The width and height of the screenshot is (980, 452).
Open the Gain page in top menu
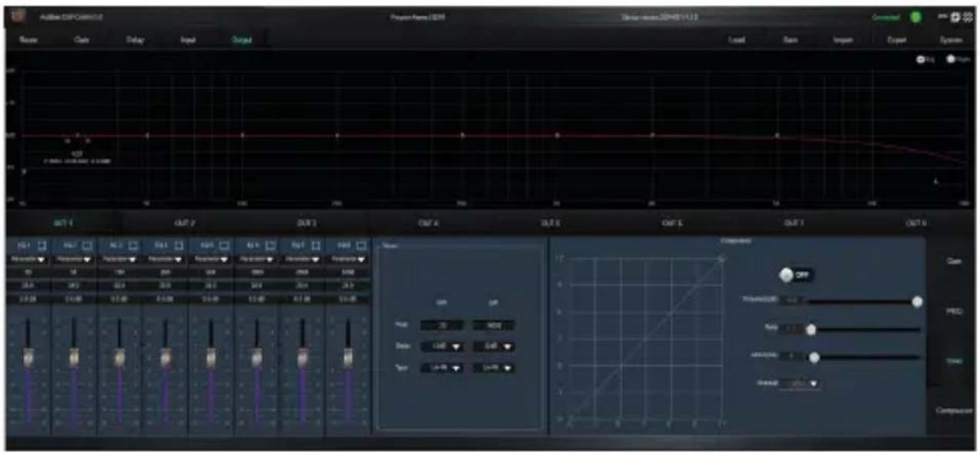81,39
